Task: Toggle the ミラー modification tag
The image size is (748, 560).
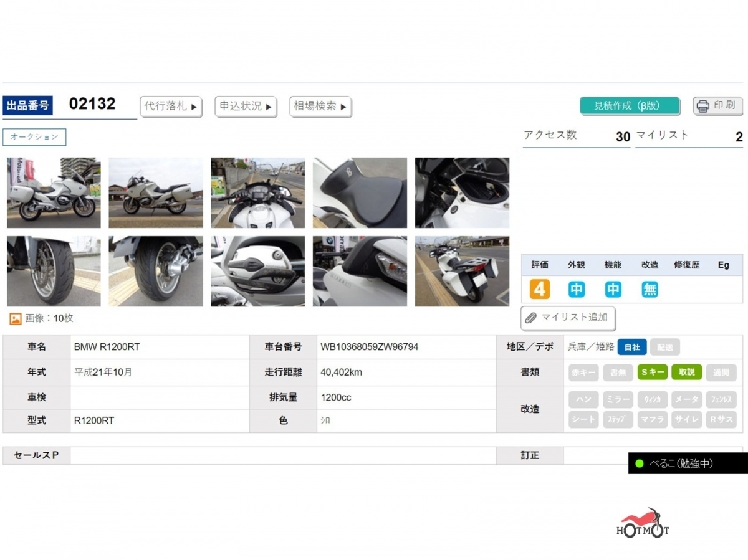Action: coord(618,400)
